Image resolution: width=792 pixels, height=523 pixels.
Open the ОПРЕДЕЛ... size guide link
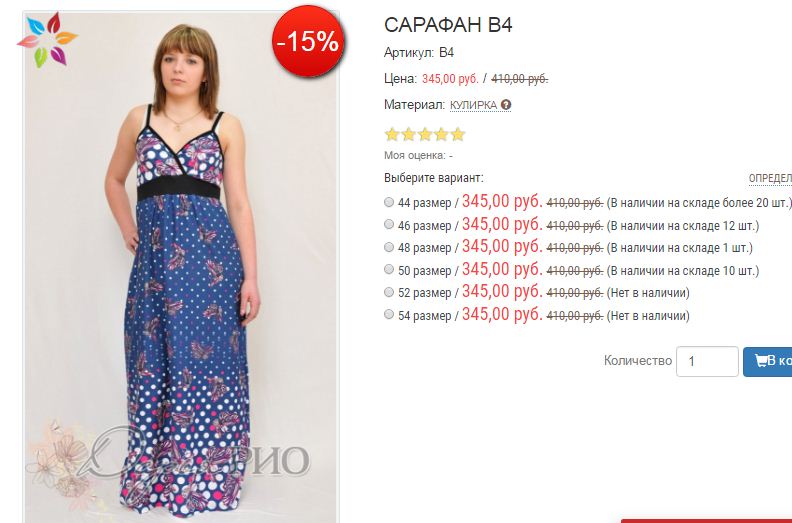tap(769, 178)
